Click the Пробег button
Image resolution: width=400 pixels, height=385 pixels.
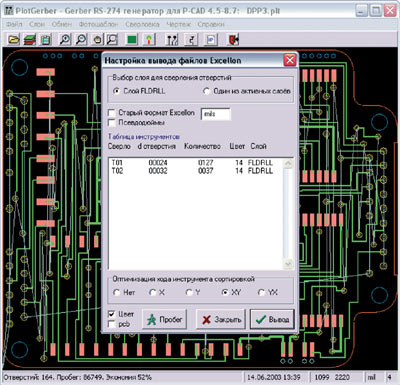pos(165,320)
